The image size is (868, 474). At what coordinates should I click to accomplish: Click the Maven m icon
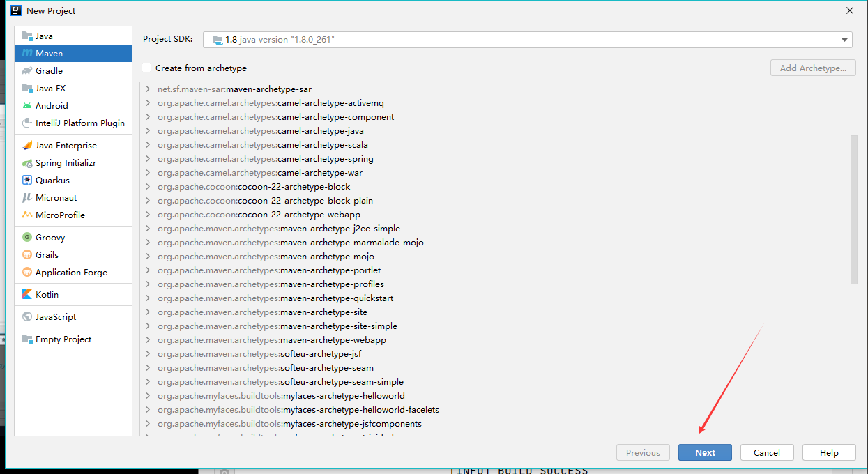(x=27, y=53)
